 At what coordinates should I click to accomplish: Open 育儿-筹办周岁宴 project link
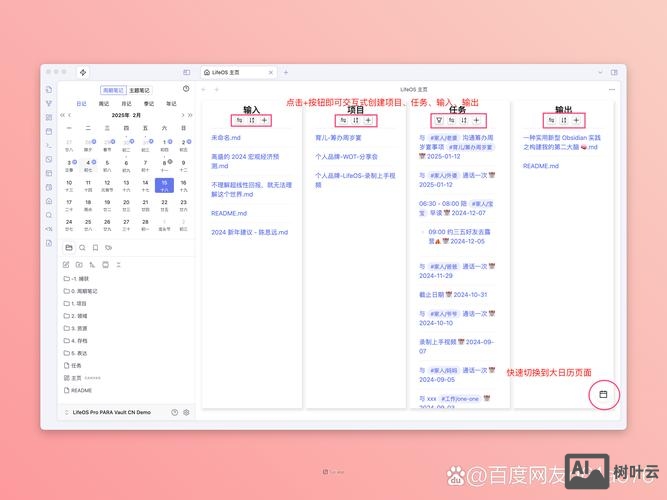(x=338, y=138)
